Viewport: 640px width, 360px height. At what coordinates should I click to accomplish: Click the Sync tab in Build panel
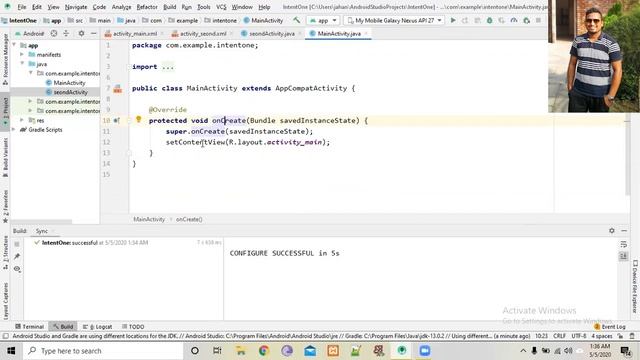tap(42, 231)
